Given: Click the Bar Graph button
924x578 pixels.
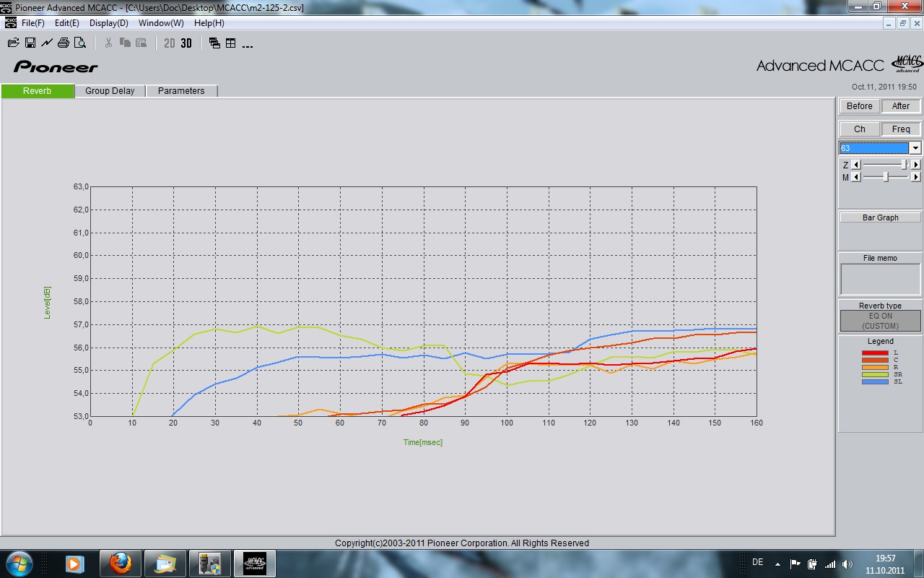Looking at the screenshot, I should 880,217.
